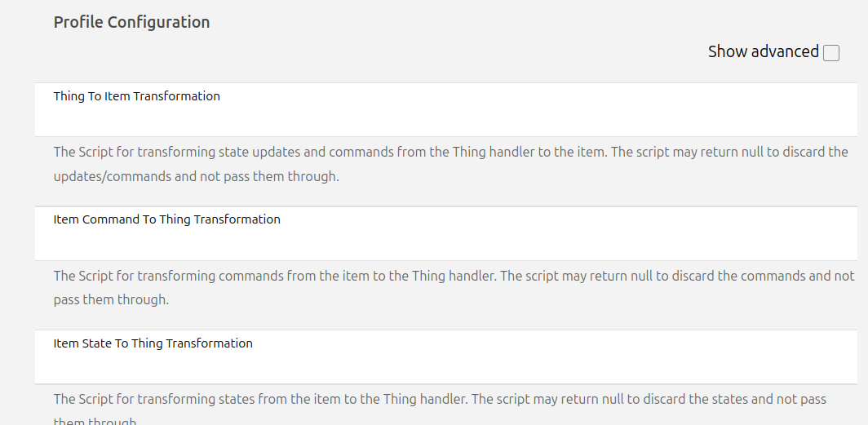
Task: Click the cut-off 'them through' text at bottom
Action: 95,421
